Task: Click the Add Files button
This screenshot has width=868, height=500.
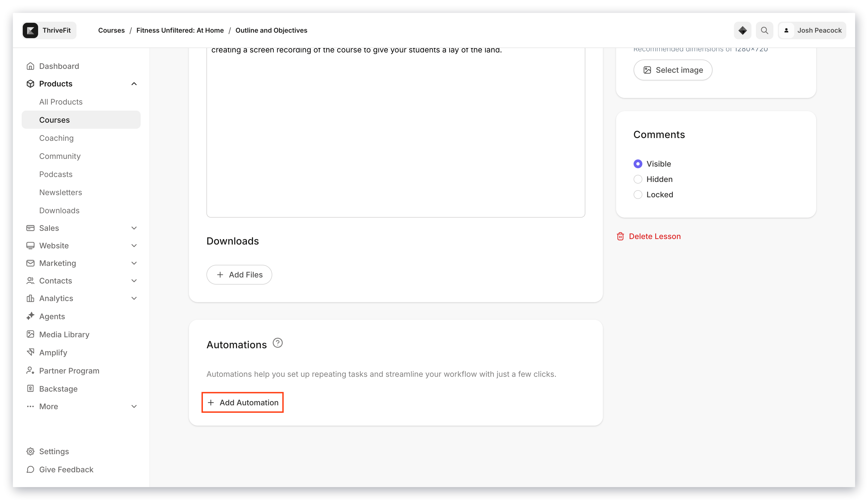Action: pyautogui.click(x=239, y=275)
